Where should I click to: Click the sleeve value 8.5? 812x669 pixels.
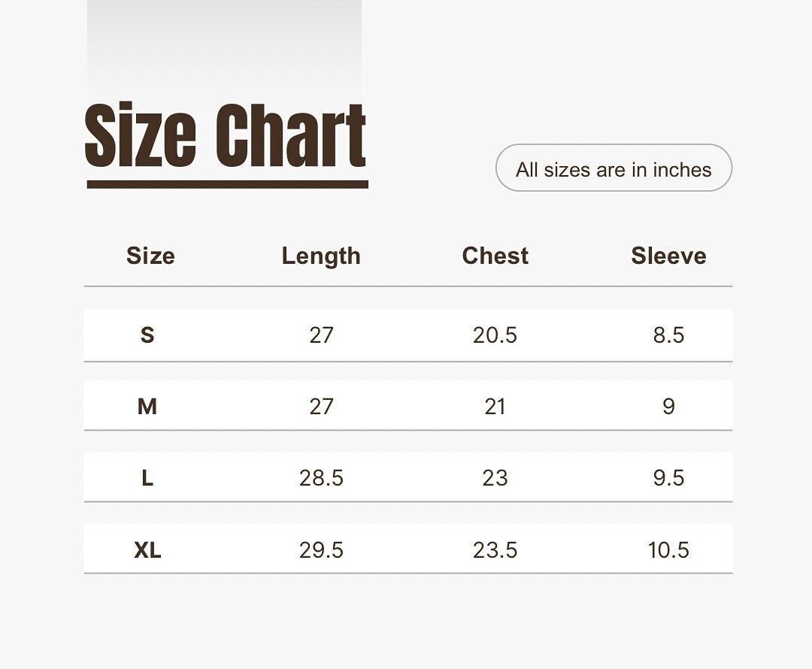(x=668, y=334)
